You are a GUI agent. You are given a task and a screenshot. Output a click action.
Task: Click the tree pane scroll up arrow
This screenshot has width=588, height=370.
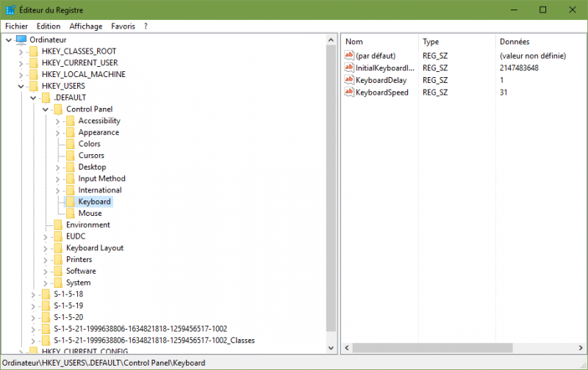(x=331, y=40)
